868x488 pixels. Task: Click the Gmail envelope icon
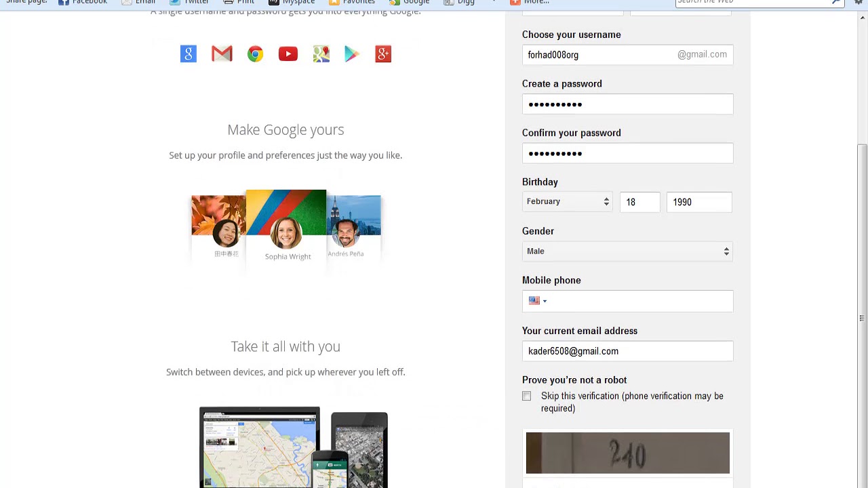222,54
